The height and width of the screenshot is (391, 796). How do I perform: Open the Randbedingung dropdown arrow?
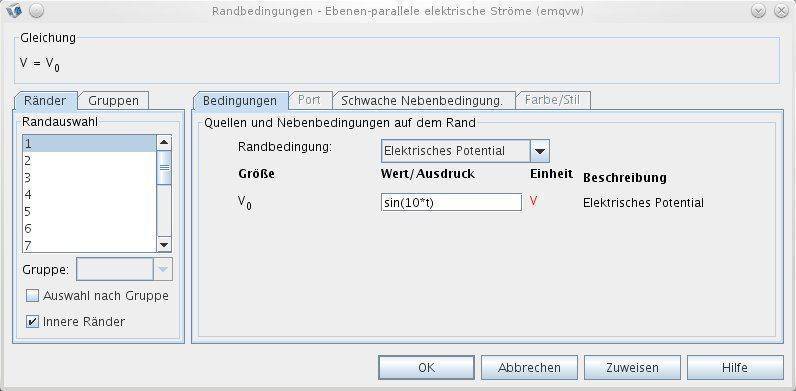540,151
